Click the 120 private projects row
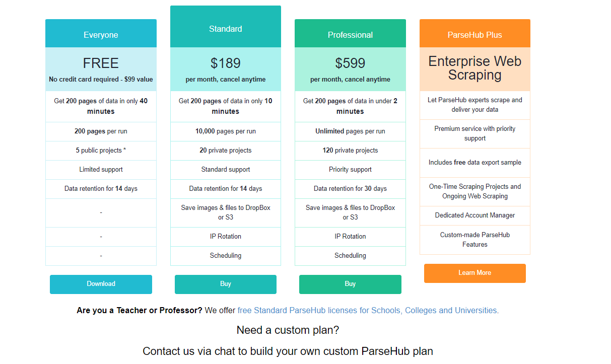The width and height of the screenshot is (611, 364). coord(350,151)
